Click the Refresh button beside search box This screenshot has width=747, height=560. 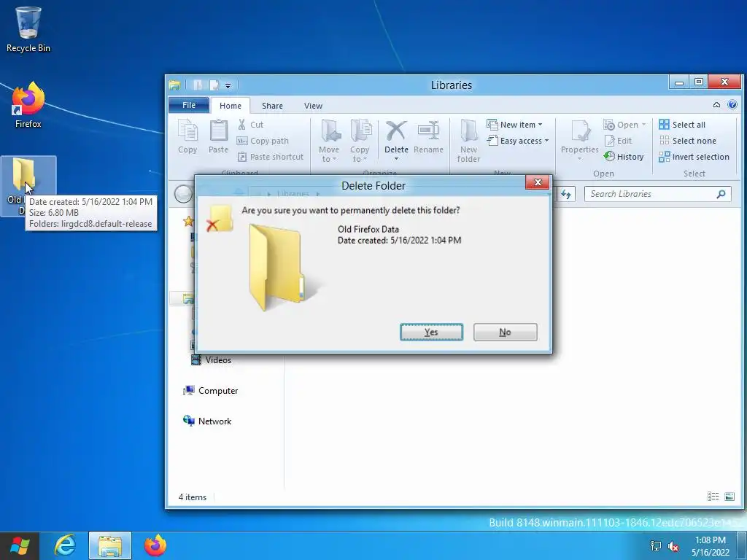pos(566,194)
